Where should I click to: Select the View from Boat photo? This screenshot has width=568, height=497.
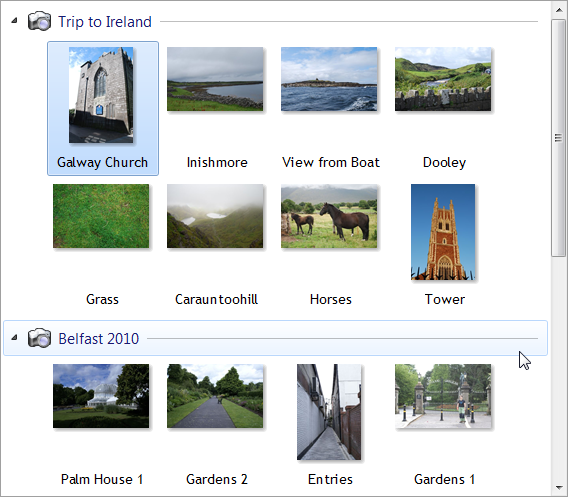[x=329, y=79]
